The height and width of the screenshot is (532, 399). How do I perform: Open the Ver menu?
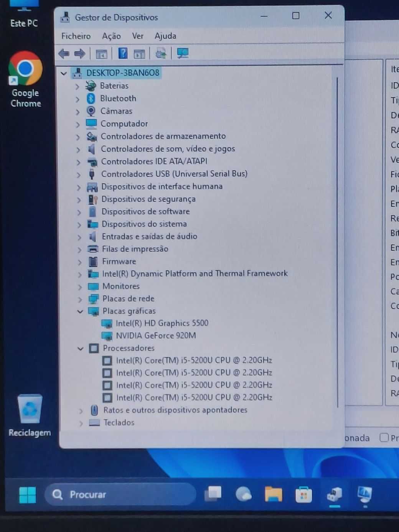(138, 36)
